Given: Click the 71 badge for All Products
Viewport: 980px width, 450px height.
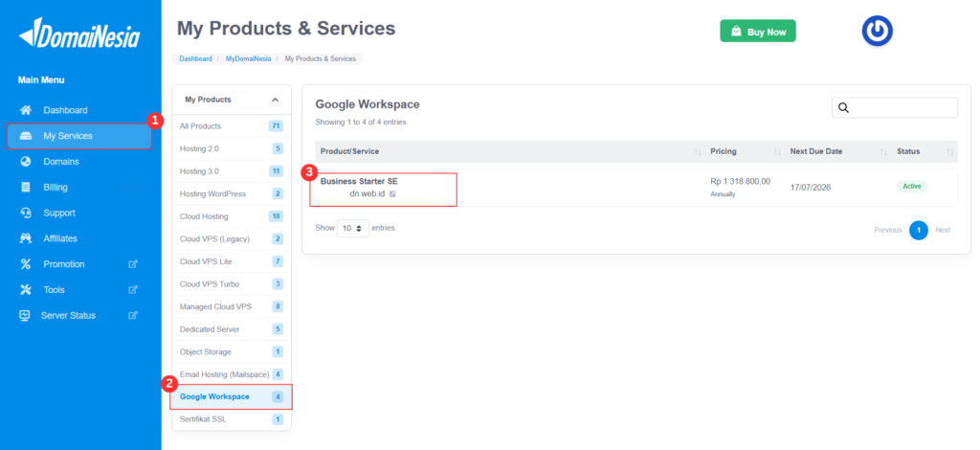Looking at the screenshot, I should [x=276, y=126].
